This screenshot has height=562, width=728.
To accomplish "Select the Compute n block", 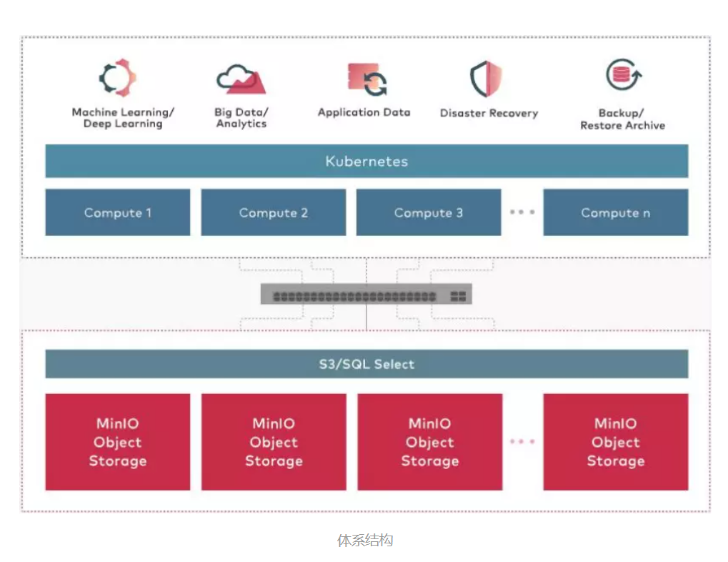I will pos(616,212).
